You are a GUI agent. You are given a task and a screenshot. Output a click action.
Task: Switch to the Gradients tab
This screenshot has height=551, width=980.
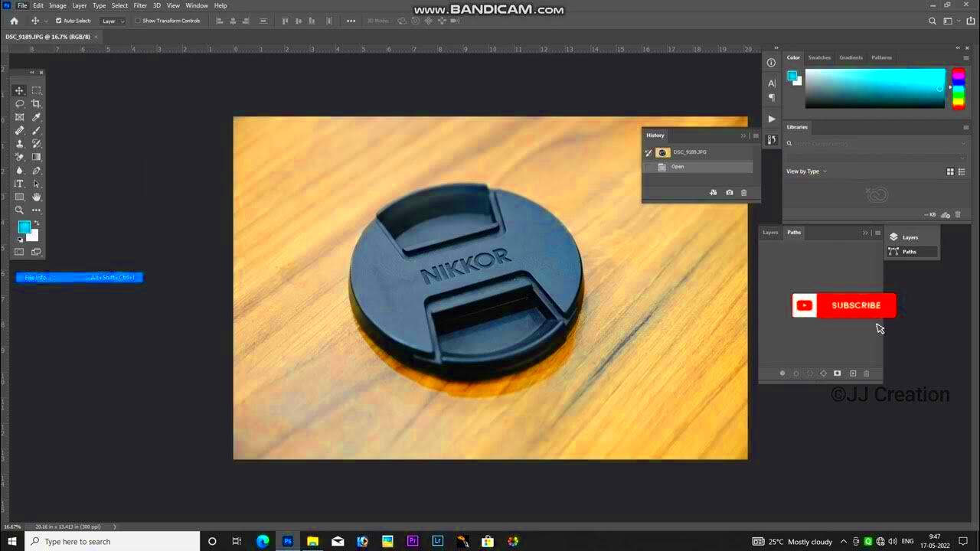[x=851, y=57]
